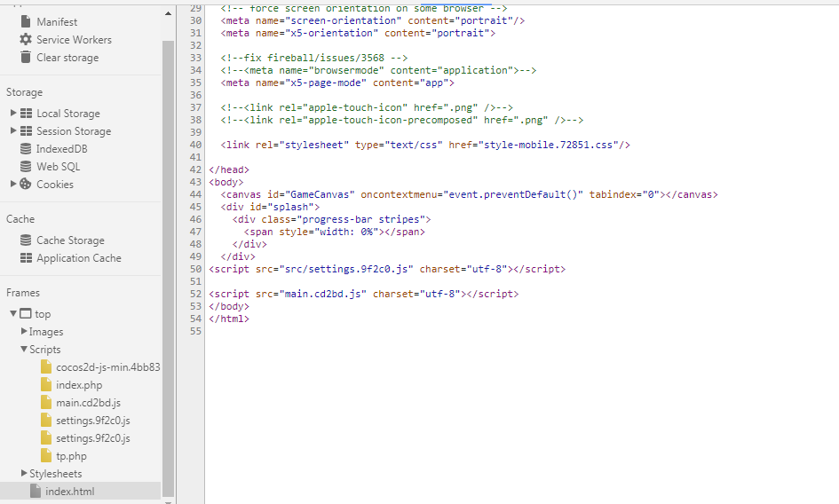Click line number 44 in gutter
This screenshot has width=839, height=504.
196,194
